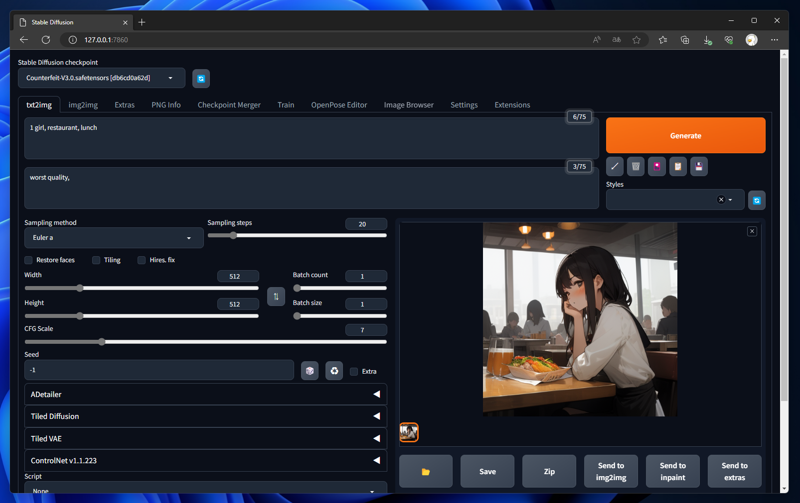Viewport: 800px width, 503px height.
Task: Click the browser address bar URL
Action: (x=106, y=40)
